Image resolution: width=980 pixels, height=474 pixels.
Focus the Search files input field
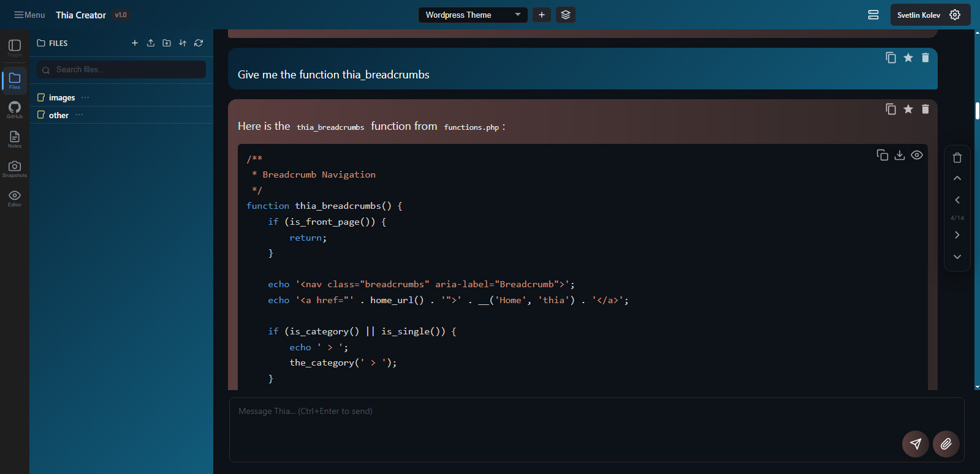[x=121, y=70]
